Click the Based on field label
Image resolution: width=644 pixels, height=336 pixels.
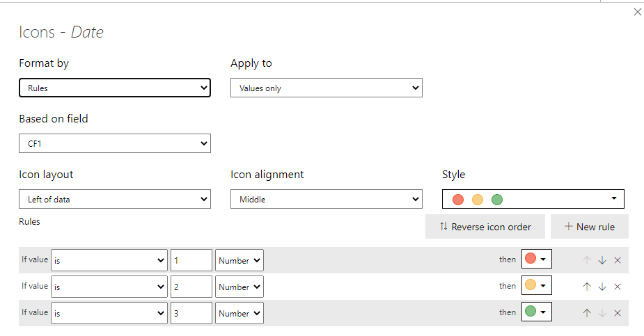click(x=54, y=118)
